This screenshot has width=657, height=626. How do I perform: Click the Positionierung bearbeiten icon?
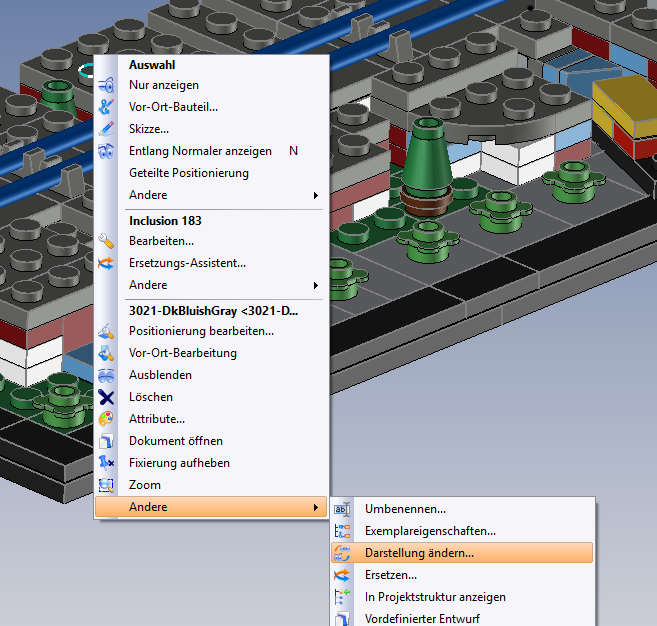[x=106, y=331]
